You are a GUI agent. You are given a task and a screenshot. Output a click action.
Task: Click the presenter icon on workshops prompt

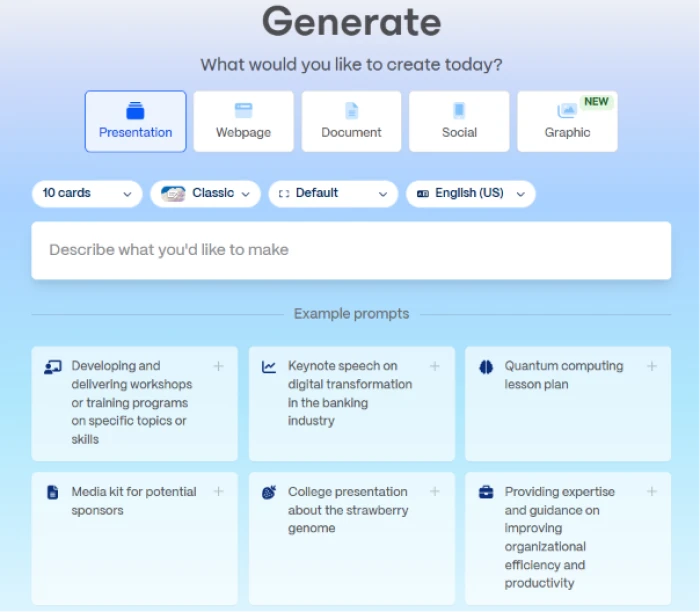[x=53, y=367]
